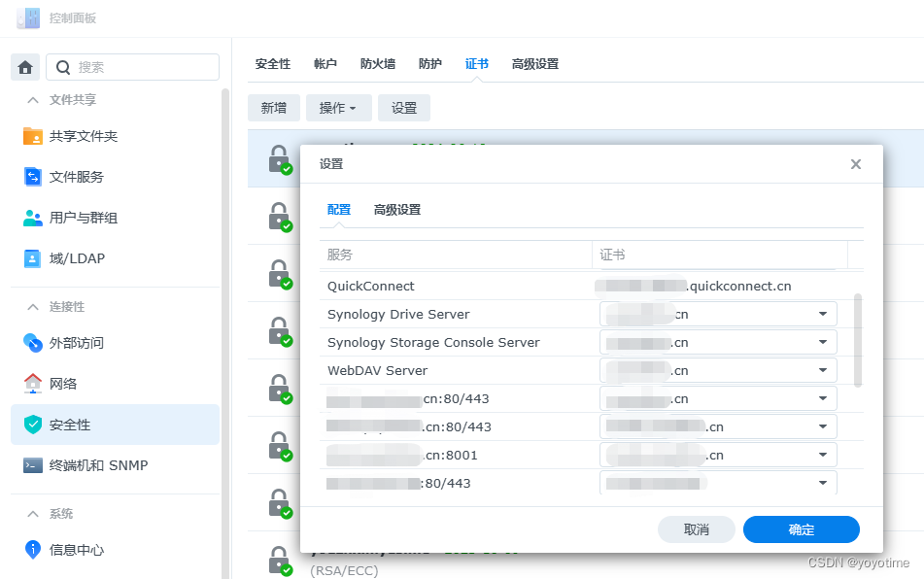Screen dimensions: 924x579
Task: Open the 操作 dropdown menu
Action: (338, 108)
